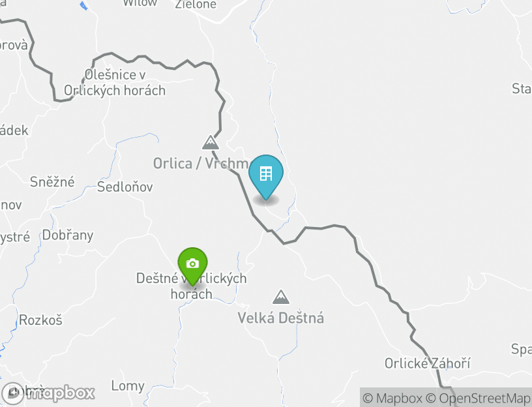Click the green camera map pin
The image size is (532, 407).
pyautogui.click(x=193, y=265)
